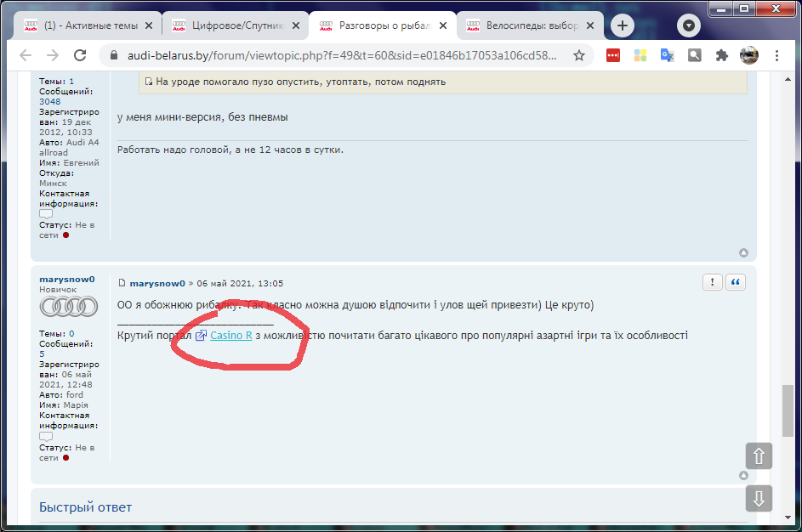Open the Casino R link in post
This screenshot has height=532, width=802.
230,336
